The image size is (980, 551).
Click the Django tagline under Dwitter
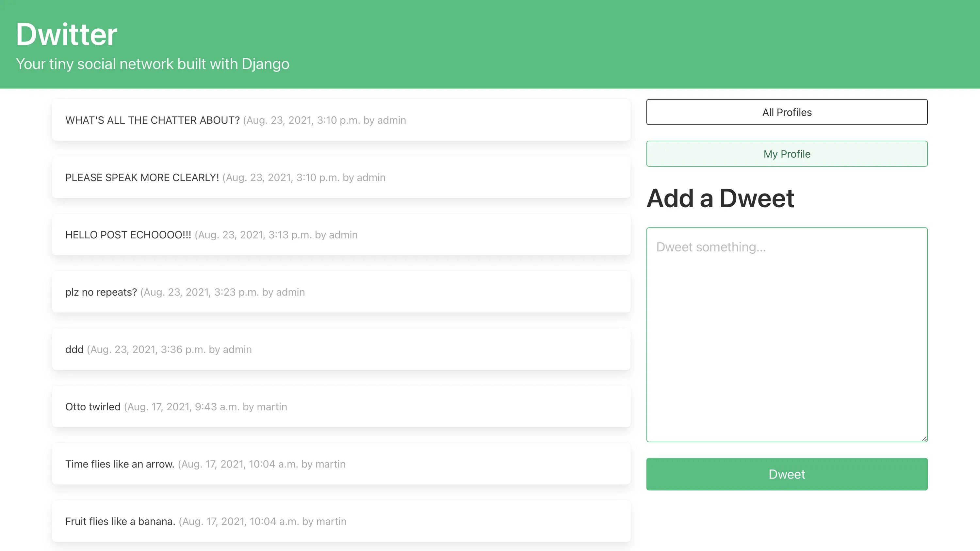pos(153,64)
